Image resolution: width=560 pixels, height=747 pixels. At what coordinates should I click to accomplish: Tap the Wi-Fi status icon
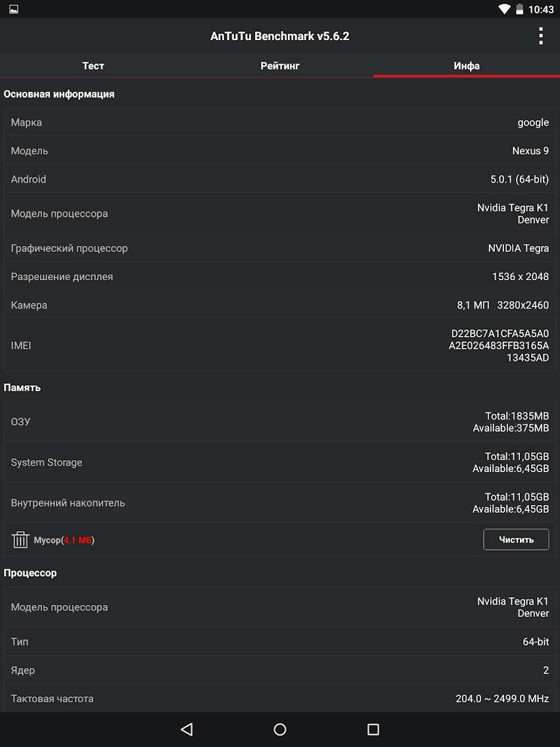point(505,9)
